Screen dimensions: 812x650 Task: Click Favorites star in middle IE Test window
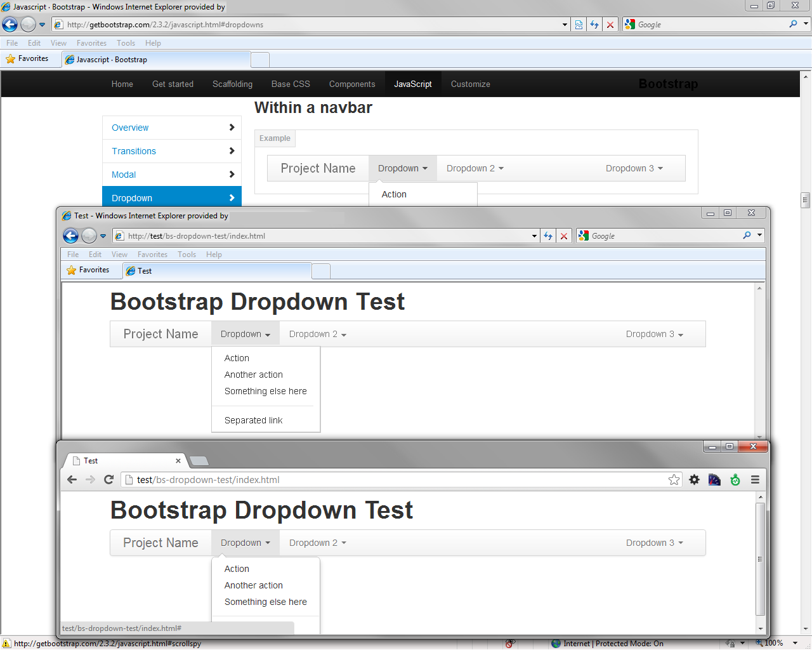pos(71,270)
